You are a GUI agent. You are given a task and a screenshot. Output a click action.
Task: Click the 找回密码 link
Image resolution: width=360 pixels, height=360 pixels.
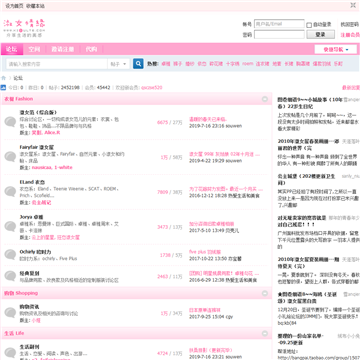coord(350,24)
